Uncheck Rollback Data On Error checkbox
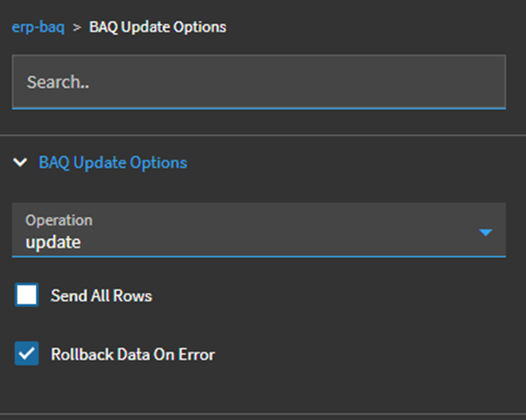The width and height of the screenshot is (526, 420). point(26,353)
